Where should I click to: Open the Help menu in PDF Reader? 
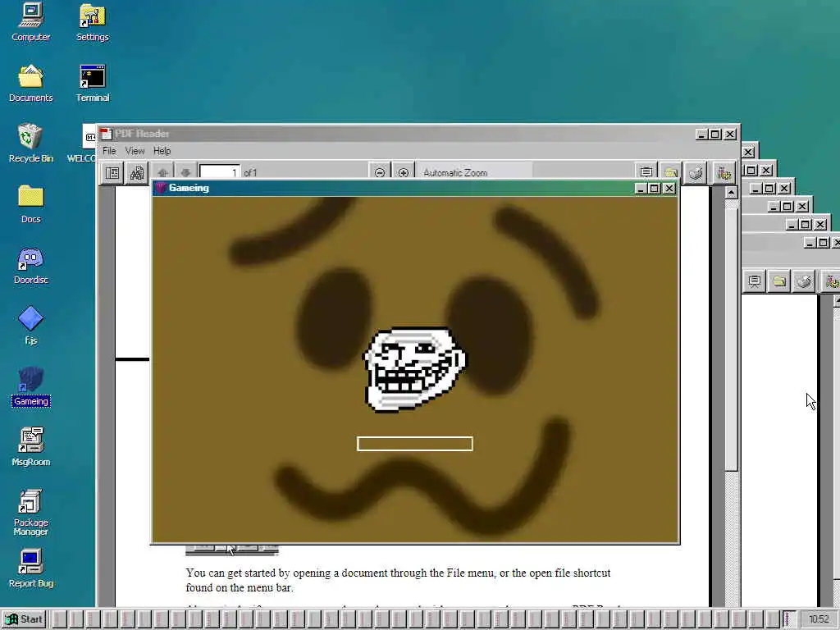[x=162, y=151]
